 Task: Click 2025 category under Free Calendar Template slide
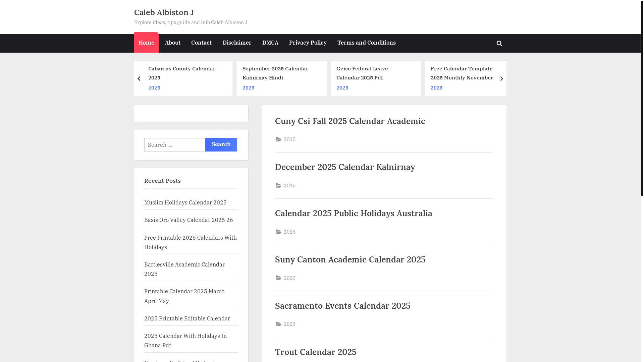tap(437, 88)
